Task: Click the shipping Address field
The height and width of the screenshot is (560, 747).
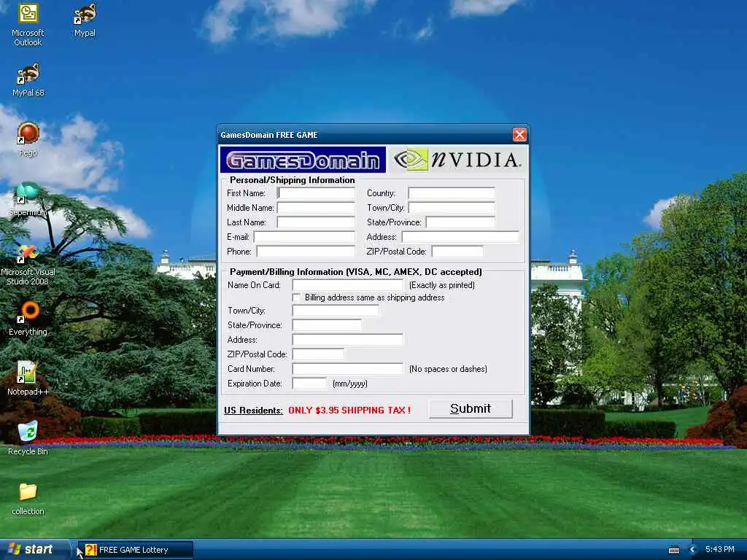Action: 461,237
